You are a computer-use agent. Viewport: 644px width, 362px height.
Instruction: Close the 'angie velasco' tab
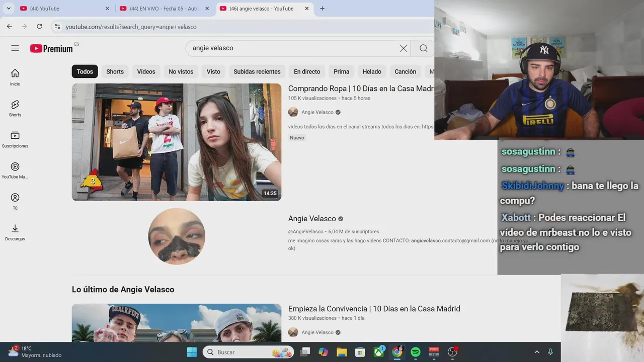pyautogui.click(x=307, y=9)
